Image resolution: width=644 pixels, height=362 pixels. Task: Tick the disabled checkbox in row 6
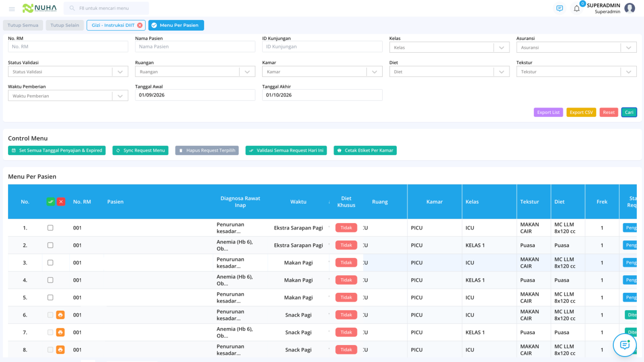(x=50, y=315)
